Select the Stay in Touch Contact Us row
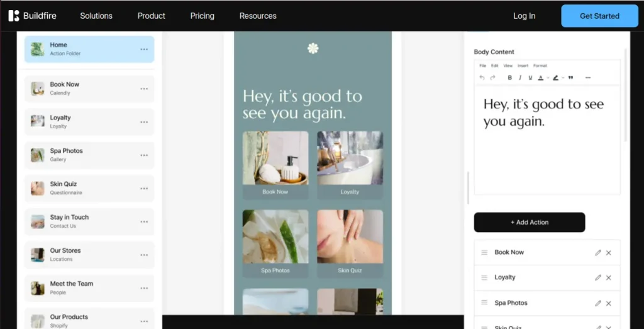The height and width of the screenshot is (329, 644). (89, 222)
